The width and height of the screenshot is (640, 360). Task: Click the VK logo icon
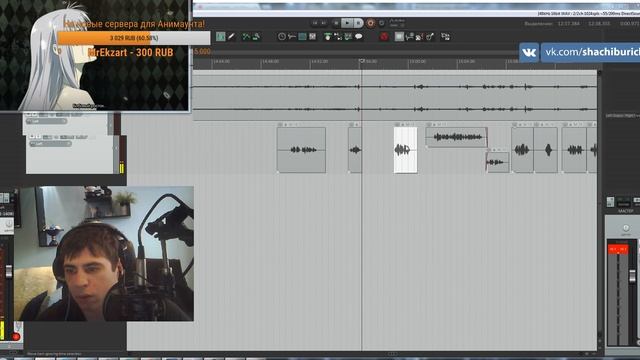(x=529, y=53)
